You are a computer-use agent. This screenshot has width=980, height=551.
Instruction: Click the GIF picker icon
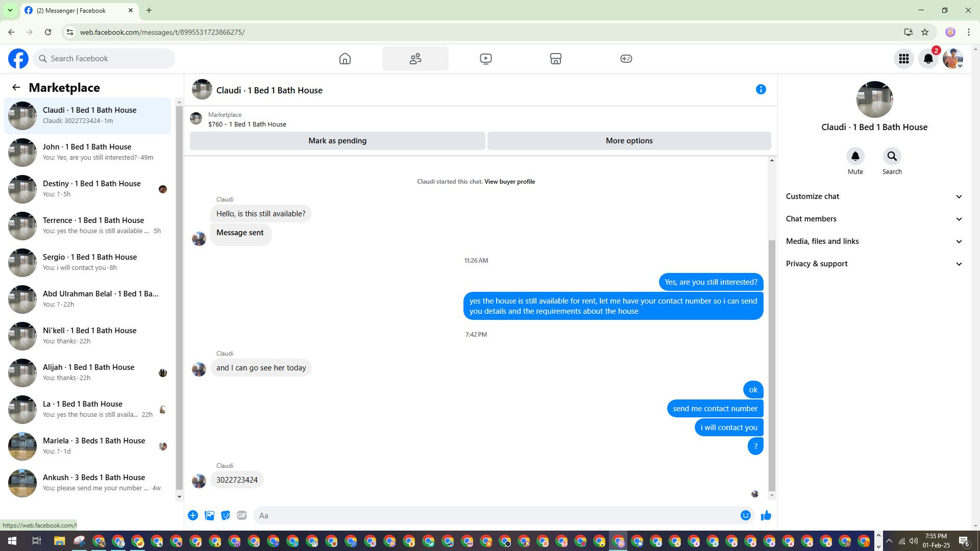click(x=242, y=515)
